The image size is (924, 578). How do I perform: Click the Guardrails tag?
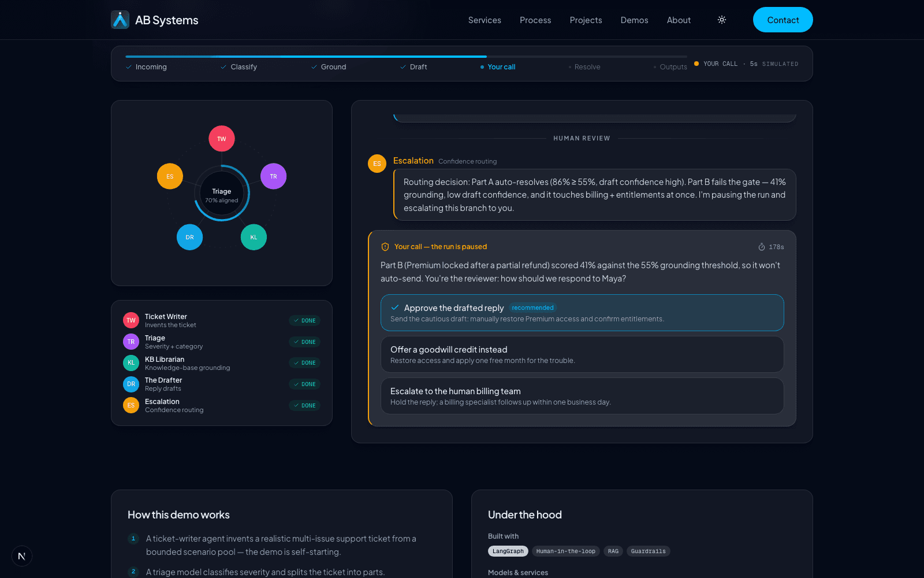[x=649, y=551]
